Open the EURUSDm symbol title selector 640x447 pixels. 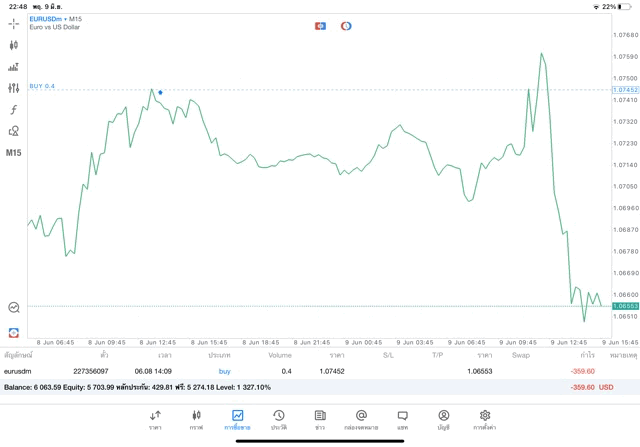tap(48, 19)
